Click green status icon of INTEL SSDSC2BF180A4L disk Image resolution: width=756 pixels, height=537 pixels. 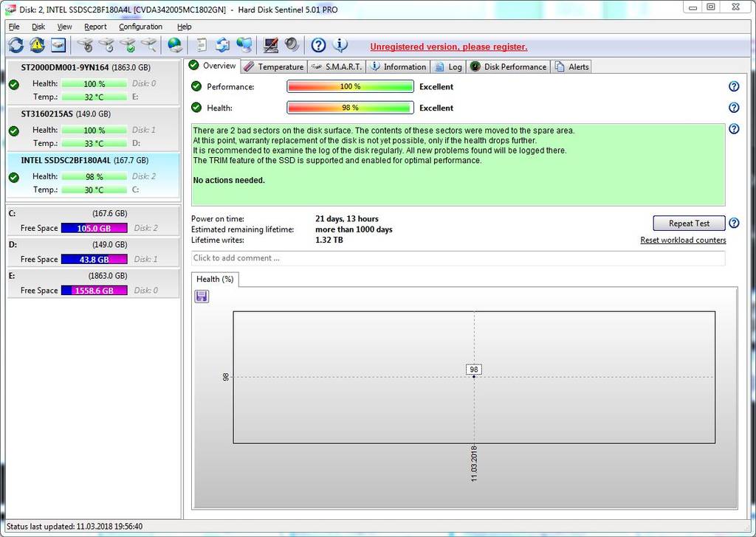click(x=14, y=177)
